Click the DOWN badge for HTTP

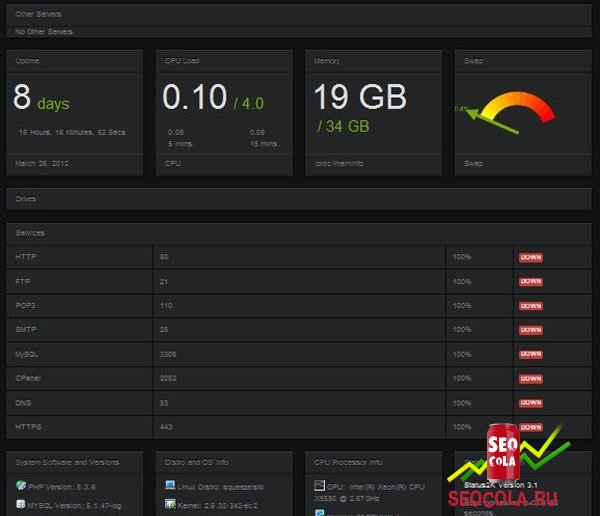[531, 257]
